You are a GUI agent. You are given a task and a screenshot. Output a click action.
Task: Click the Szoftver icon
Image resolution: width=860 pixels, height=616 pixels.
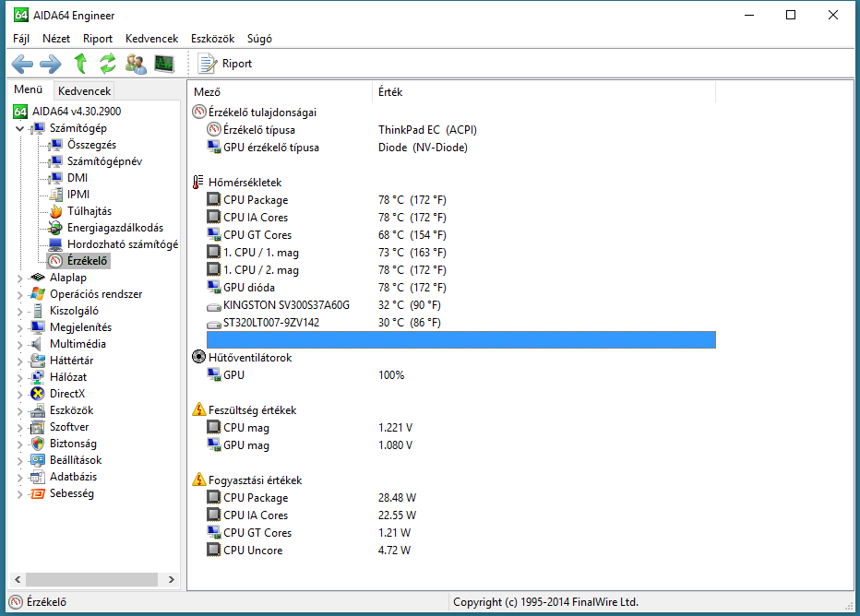coord(38,427)
